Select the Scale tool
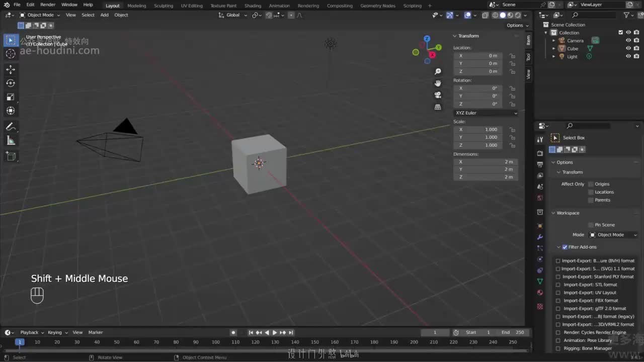This screenshot has width=644, height=362. point(11,97)
